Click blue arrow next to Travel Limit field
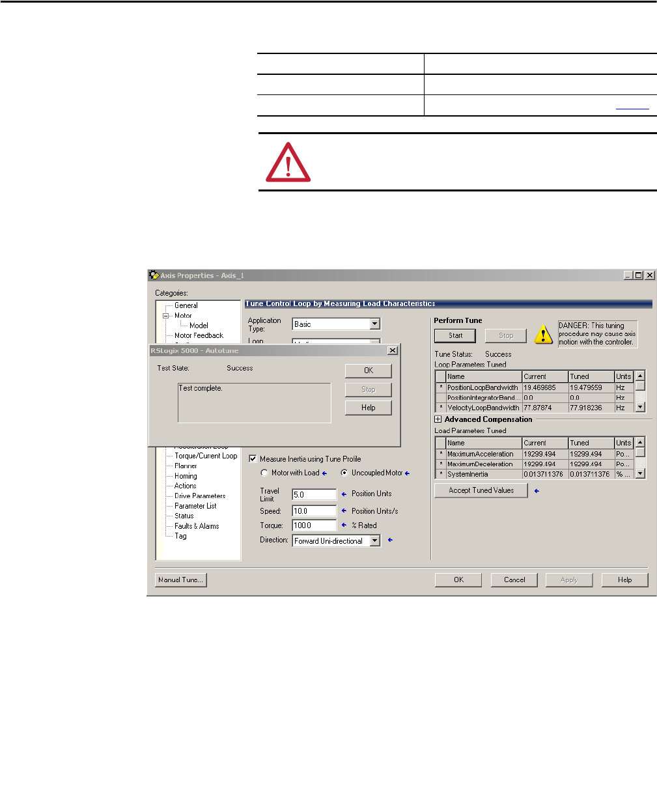Image resolution: width=657 pixels, height=812 pixels. tap(344, 494)
